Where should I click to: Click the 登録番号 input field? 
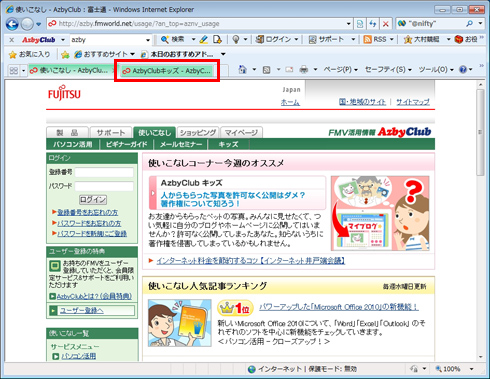tap(104, 172)
